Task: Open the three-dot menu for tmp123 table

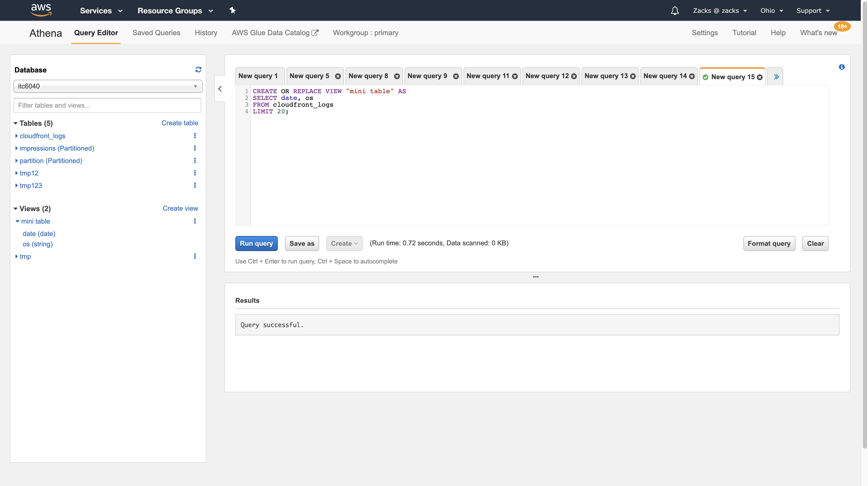Action: 195,185
